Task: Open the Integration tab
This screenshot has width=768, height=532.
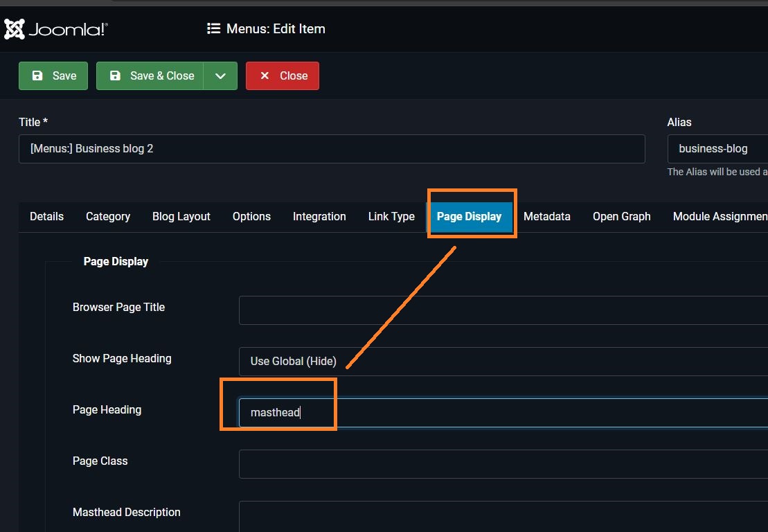Action: (x=319, y=217)
